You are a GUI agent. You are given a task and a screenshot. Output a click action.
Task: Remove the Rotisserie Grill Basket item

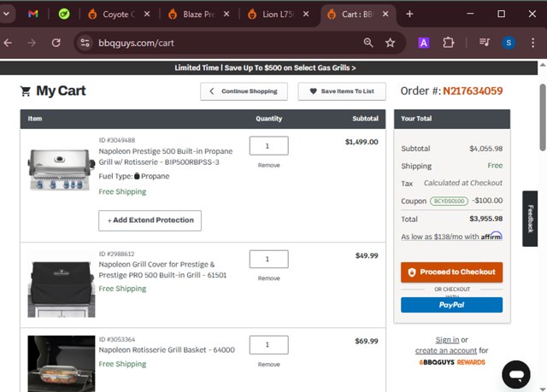pyautogui.click(x=268, y=364)
